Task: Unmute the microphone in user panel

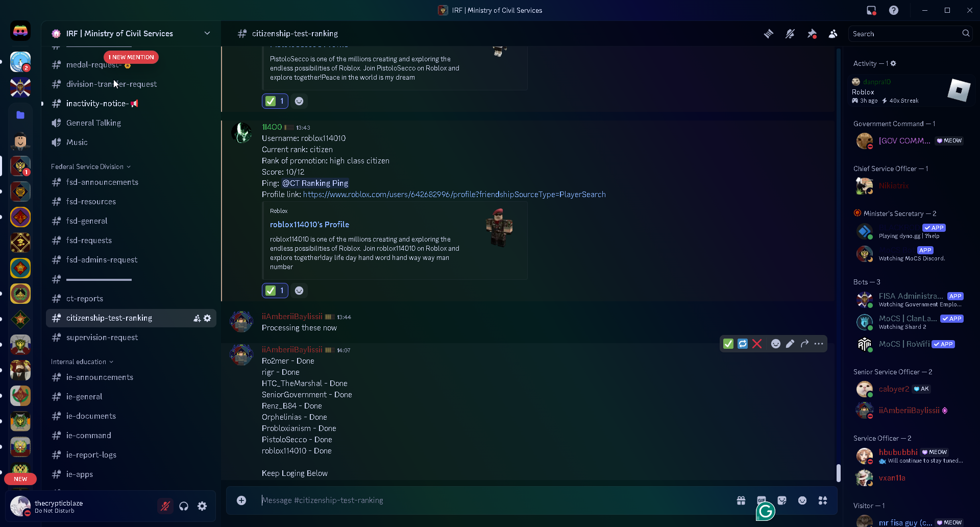Action: (165, 506)
